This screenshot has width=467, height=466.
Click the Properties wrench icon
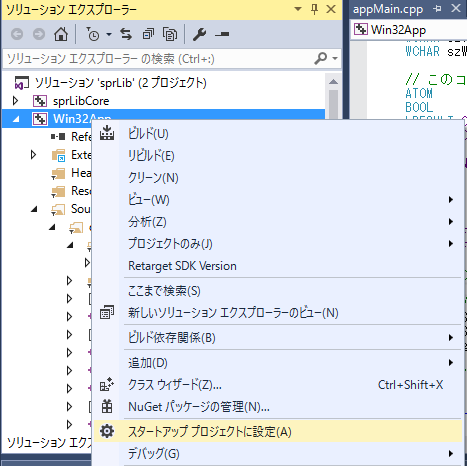[199, 34]
